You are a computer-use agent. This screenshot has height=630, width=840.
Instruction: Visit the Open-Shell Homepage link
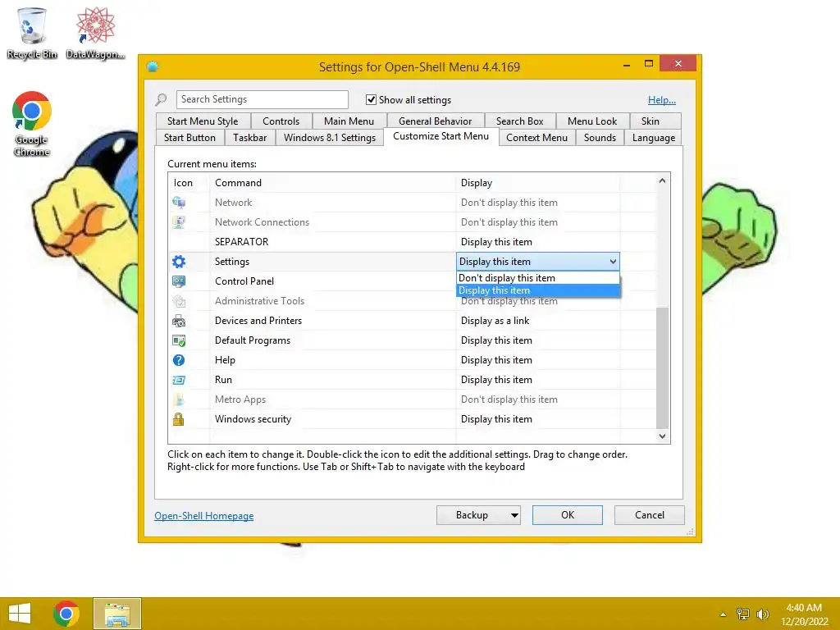[x=203, y=516]
